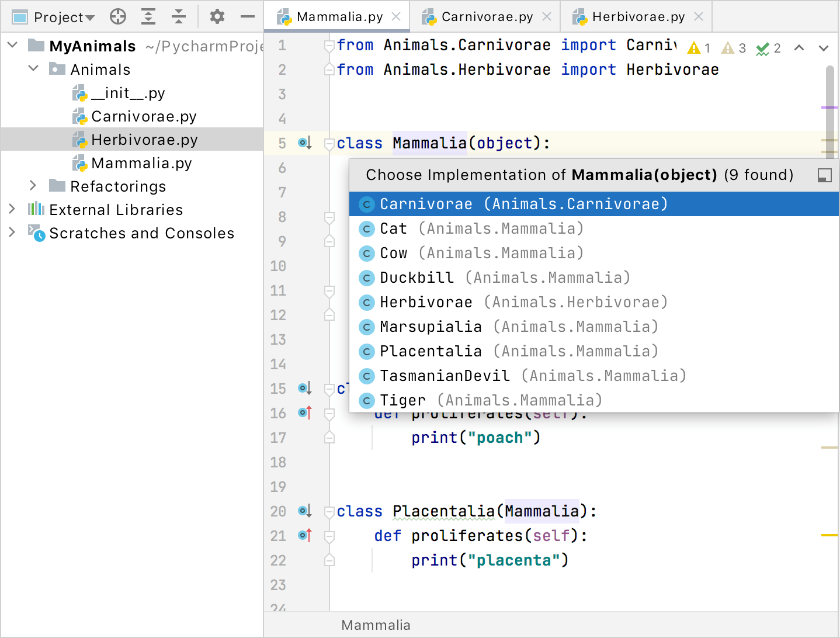Image resolution: width=840 pixels, height=638 pixels.
Task: Hide the Project tool window
Action: click(x=248, y=16)
